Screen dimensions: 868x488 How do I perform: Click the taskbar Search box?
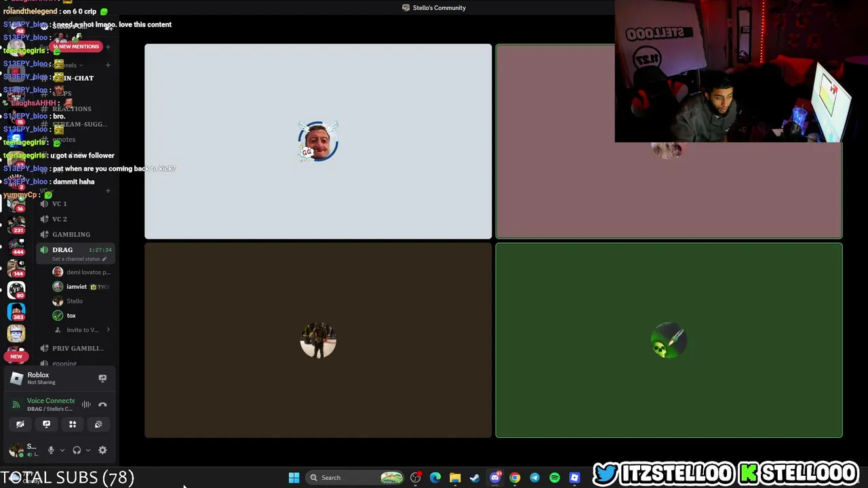[355, 478]
